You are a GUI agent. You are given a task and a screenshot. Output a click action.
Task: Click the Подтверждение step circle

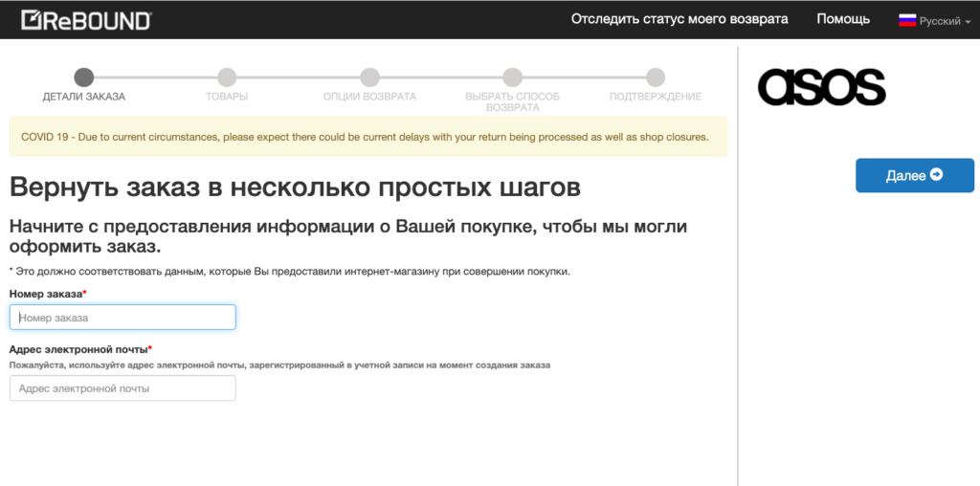656,77
